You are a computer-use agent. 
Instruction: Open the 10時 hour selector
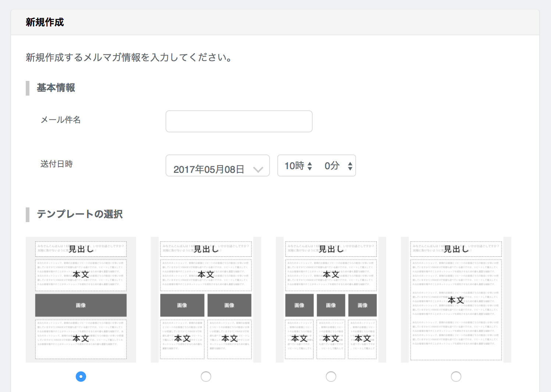[x=295, y=166]
